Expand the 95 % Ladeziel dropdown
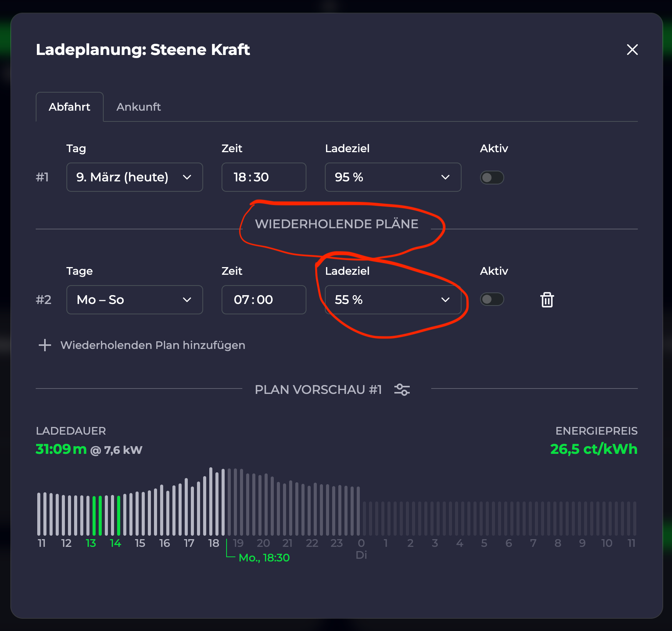This screenshot has height=631, width=672. pyautogui.click(x=392, y=177)
